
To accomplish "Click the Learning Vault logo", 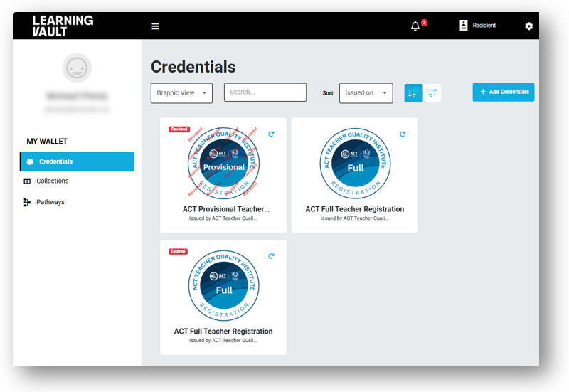I will click(x=63, y=26).
